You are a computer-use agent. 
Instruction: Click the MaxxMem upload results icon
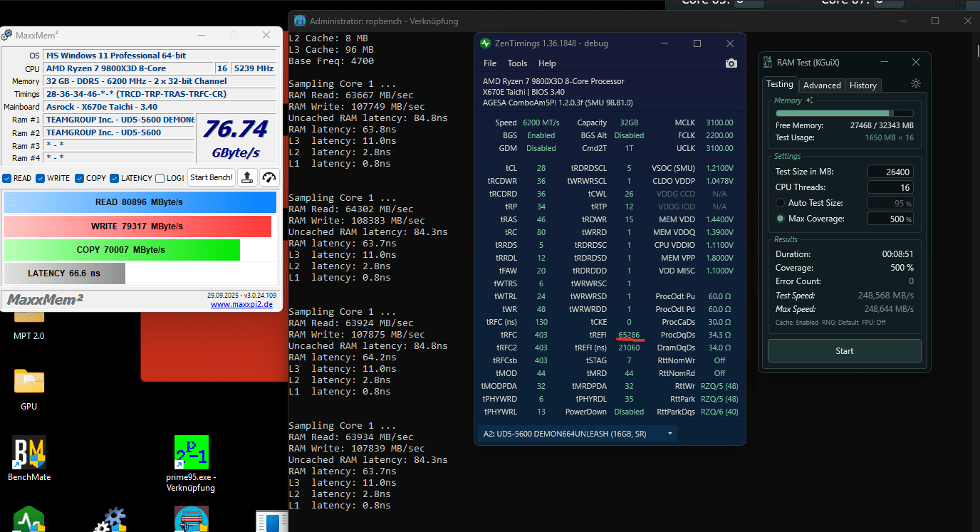[x=246, y=177]
